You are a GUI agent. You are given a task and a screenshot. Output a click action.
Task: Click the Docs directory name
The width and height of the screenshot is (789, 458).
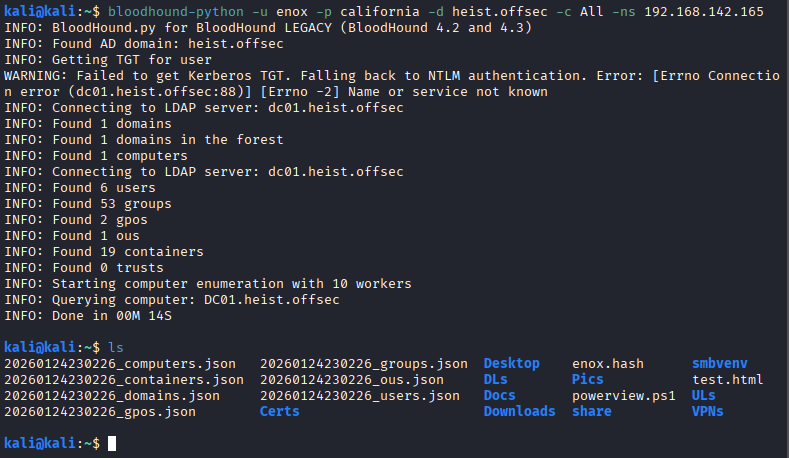click(x=499, y=395)
